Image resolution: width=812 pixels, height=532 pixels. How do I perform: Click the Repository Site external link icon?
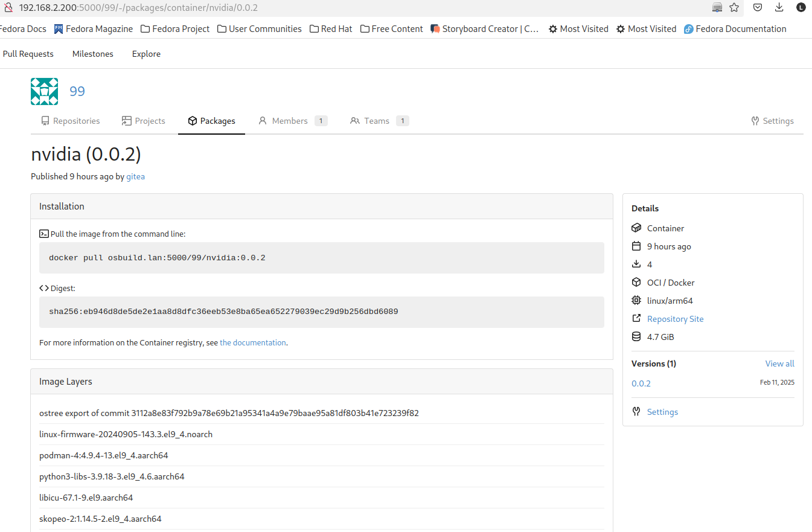tap(636, 319)
